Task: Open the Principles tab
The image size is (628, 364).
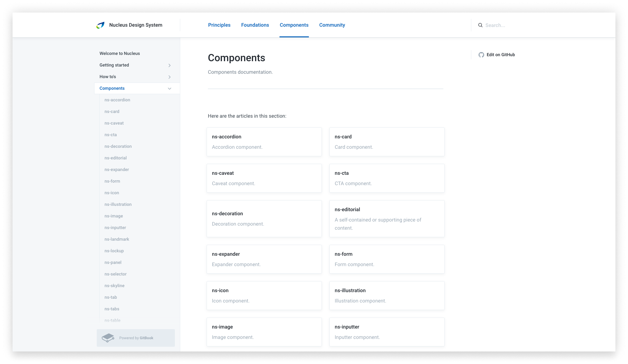Action: click(x=219, y=25)
